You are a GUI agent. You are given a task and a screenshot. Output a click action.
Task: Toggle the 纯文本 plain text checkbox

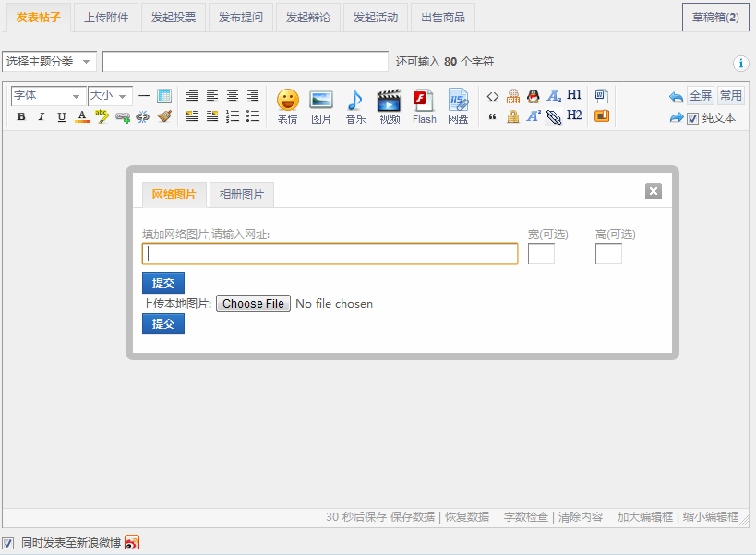693,118
